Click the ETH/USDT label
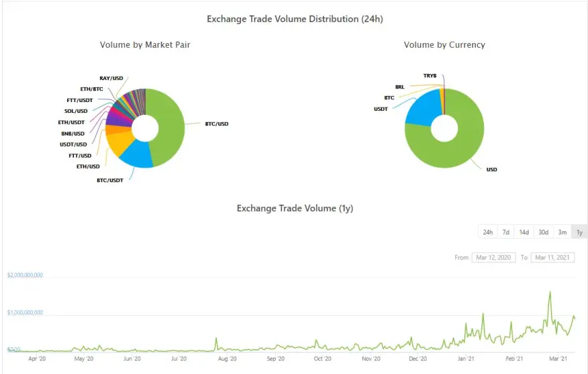588x374 pixels. (71, 122)
